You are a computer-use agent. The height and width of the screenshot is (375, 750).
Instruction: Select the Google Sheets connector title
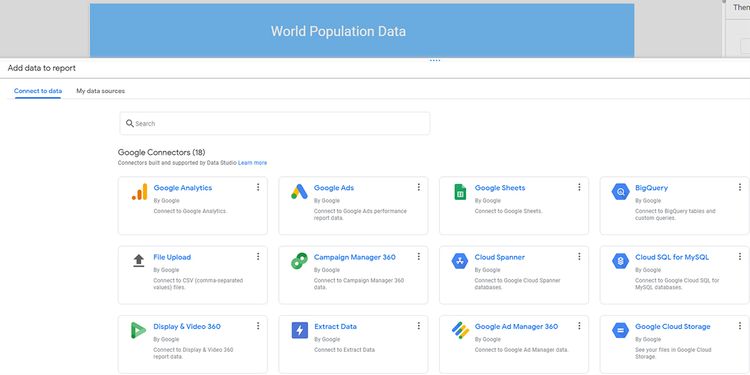coord(500,188)
